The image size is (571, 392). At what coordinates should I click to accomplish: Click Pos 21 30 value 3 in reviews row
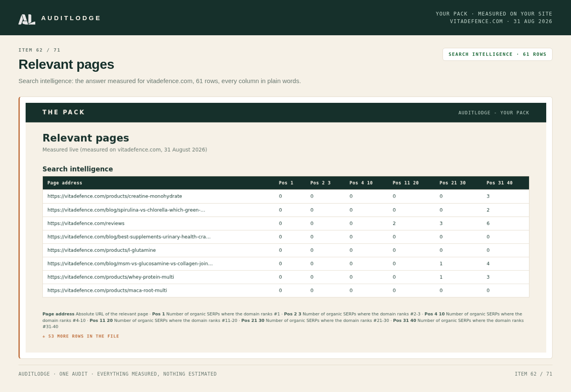[x=441, y=223]
